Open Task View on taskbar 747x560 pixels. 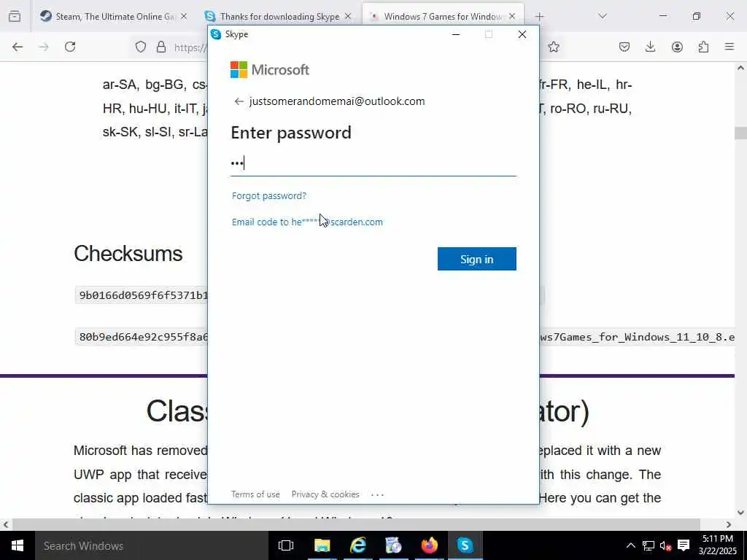(286, 545)
